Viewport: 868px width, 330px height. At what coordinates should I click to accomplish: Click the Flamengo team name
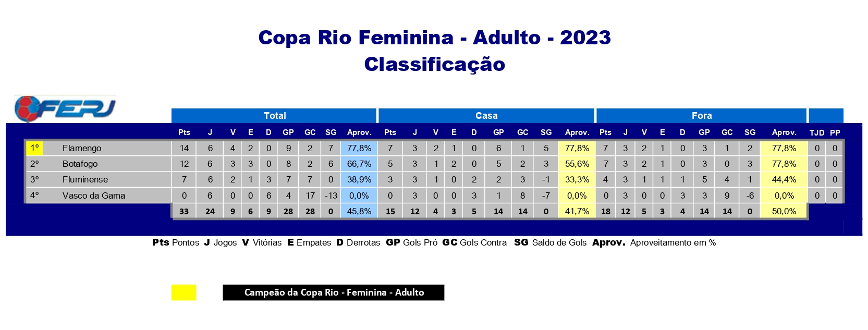pos(82,148)
